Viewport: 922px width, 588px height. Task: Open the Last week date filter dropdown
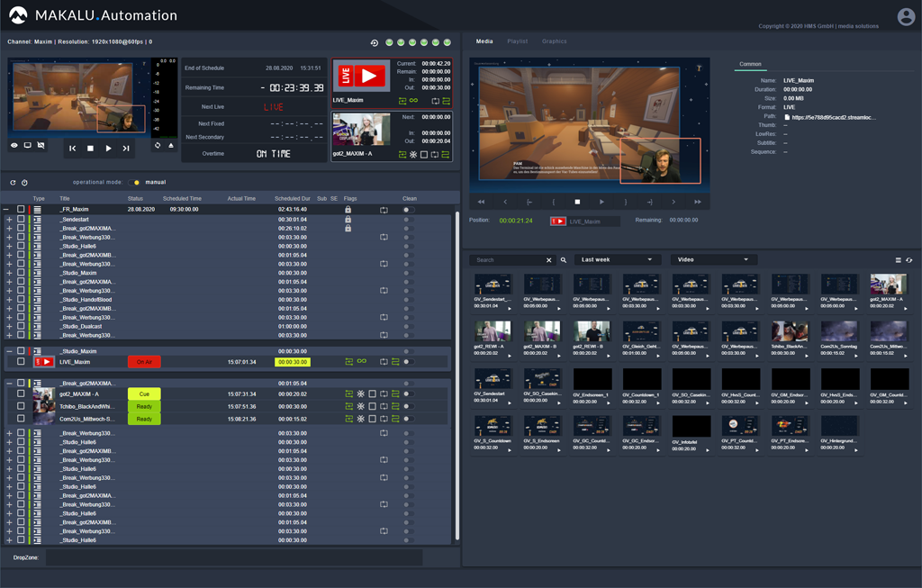618,259
